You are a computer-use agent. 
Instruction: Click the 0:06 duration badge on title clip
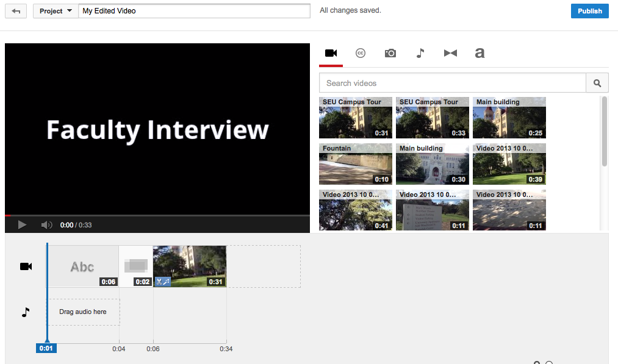pyautogui.click(x=109, y=282)
